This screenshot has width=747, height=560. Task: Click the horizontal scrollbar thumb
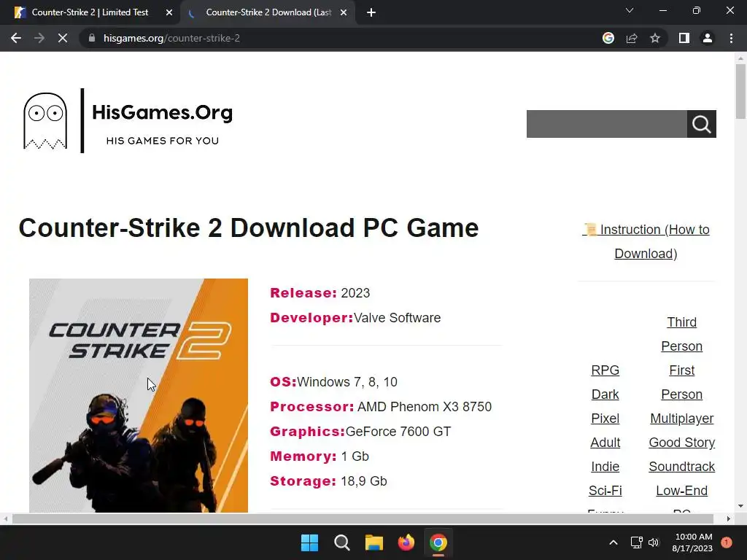tap(363, 518)
